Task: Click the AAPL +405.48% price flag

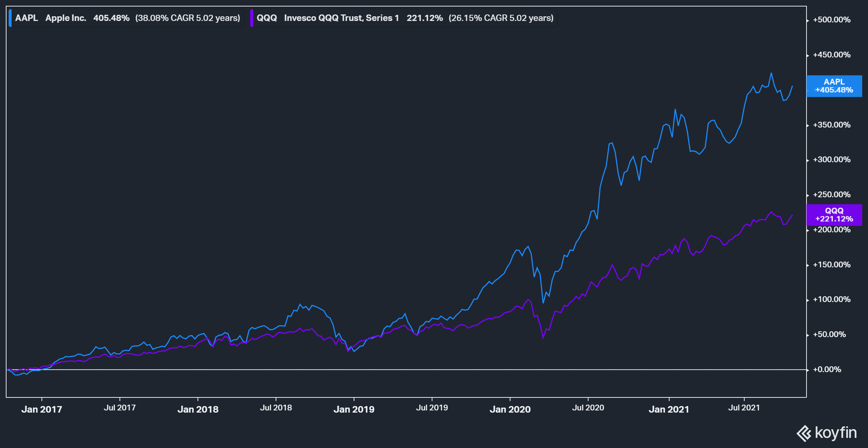Action: [x=834, y=86]
